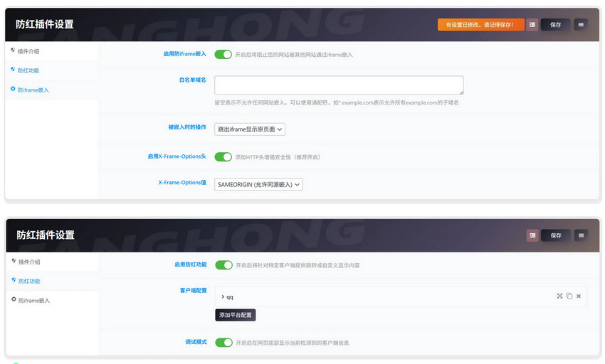Click the 启用防iframe嵌入 field label
Screen dimensions: 605x364
(x=184, y=54)
